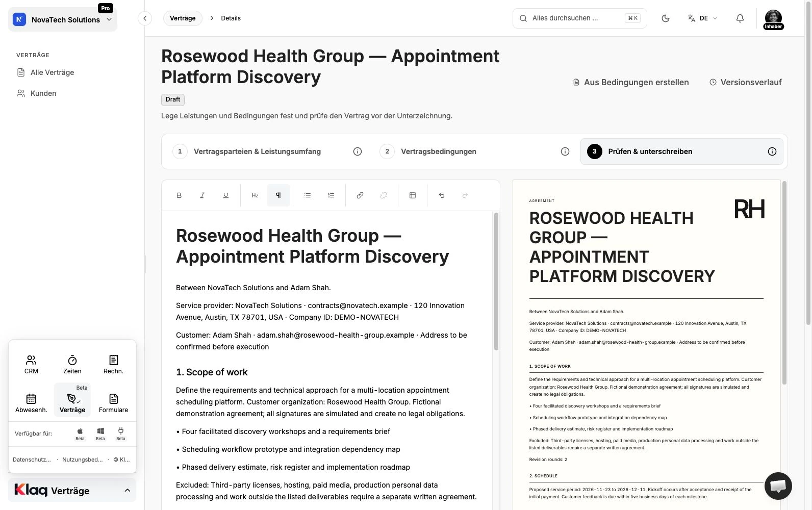Collapse the Klaq Verträge app switcher
Viewport: 812px width, 510px height.
click(x=72, y=490)
